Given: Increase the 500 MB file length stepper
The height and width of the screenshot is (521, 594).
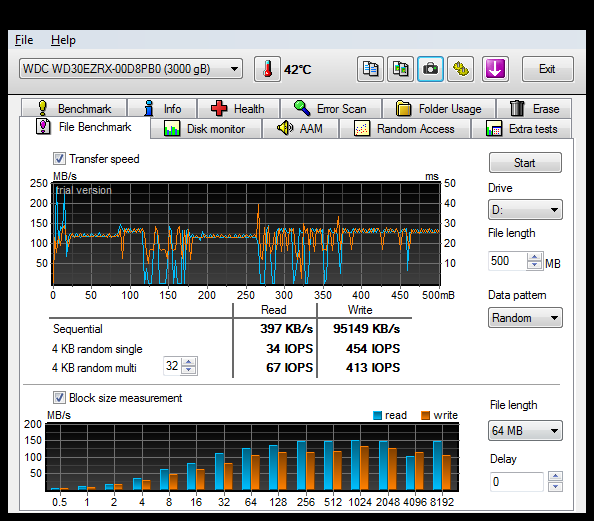Looking at the screenshot, I should click(x=535, y=257).
